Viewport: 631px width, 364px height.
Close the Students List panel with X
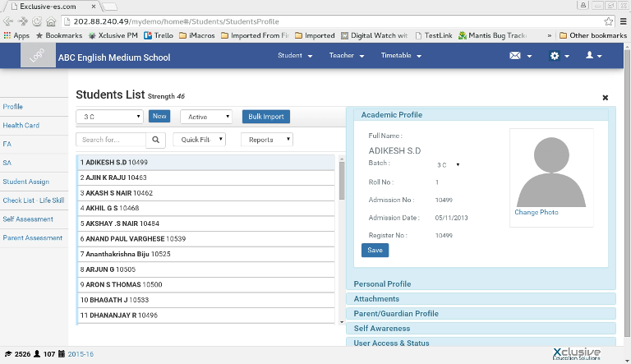[x=606, y=97]
